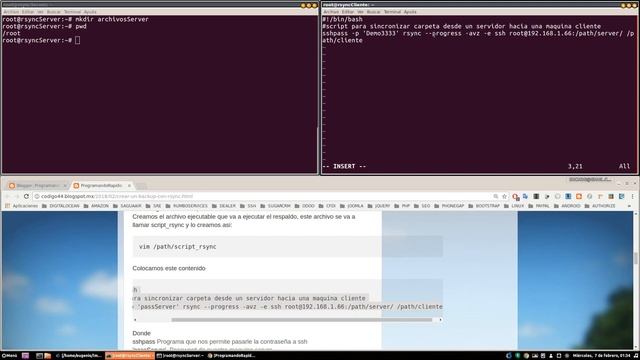Click the zoom magnifier icon in address bar
The image size is (640, 360).
coord(496,196)
